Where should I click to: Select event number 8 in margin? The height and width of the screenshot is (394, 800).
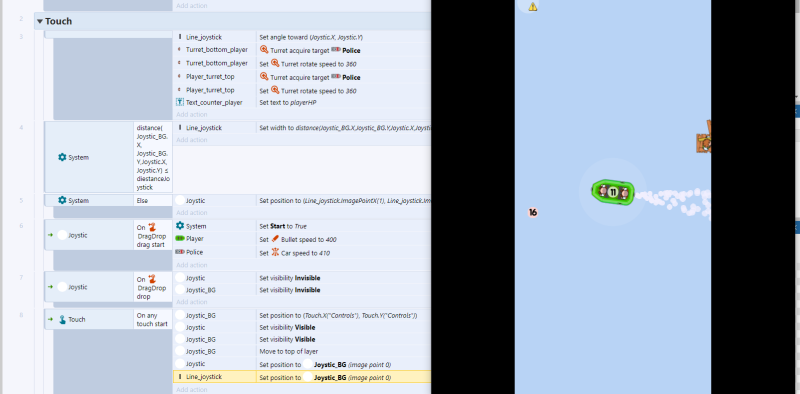(21, 315)
